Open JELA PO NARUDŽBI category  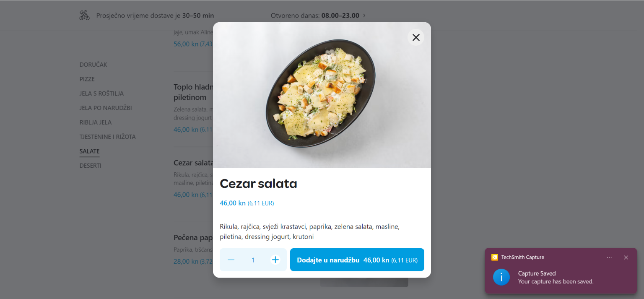106,108
